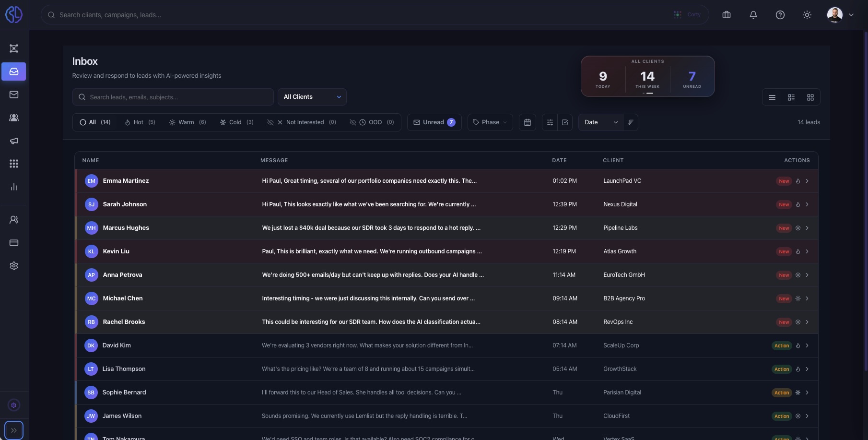This screenshot has height=440, width=868.
Task: Open the Inbox sidebar icon
Action: (14, 71)
